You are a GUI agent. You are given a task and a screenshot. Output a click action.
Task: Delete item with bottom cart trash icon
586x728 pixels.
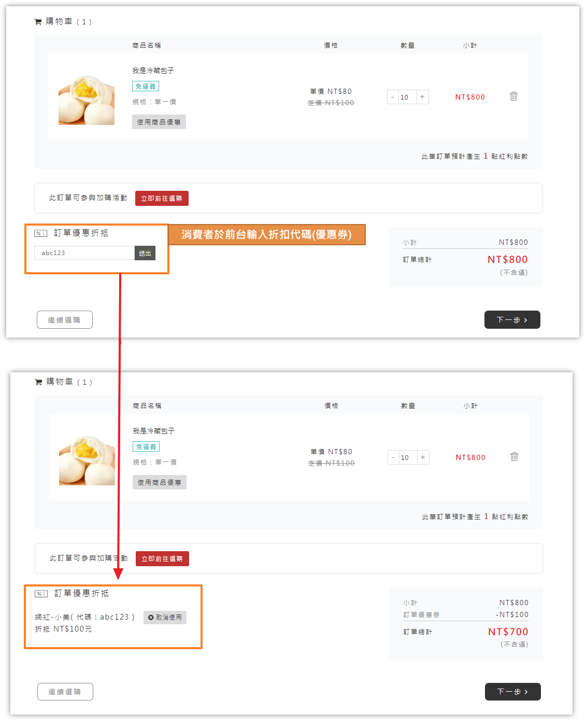click(514, 457)
